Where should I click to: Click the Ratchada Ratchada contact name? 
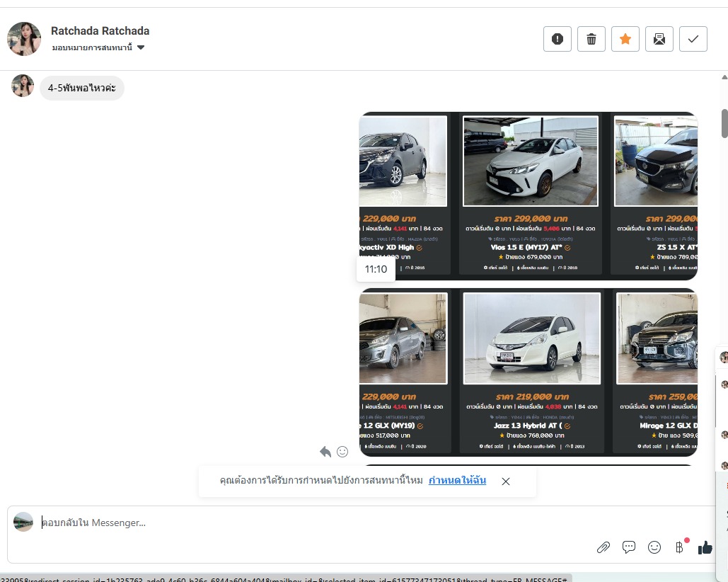click(x=100, y=31)
